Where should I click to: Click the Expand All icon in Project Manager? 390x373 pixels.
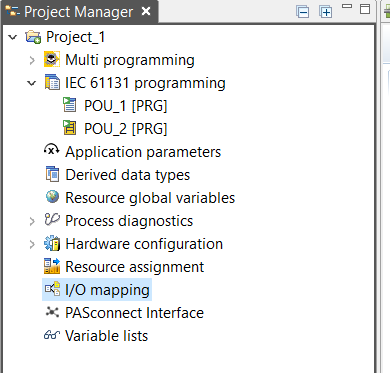pos(325,12)
